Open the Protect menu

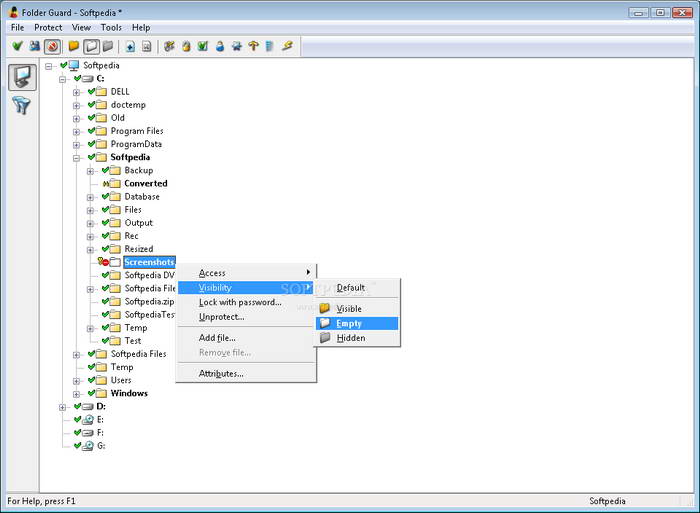48,28
